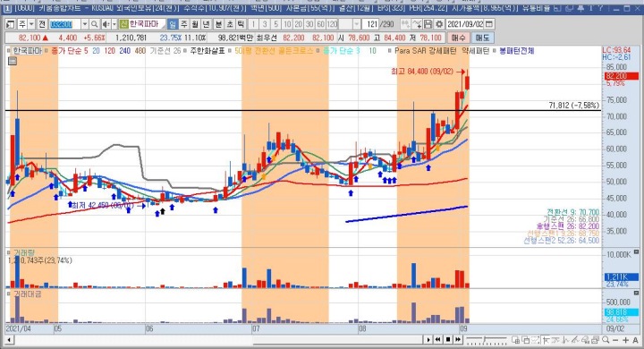The width and height of the screenshot is (644, 349).
Task: Choose the 5 interval button
Action: point(276,24)
